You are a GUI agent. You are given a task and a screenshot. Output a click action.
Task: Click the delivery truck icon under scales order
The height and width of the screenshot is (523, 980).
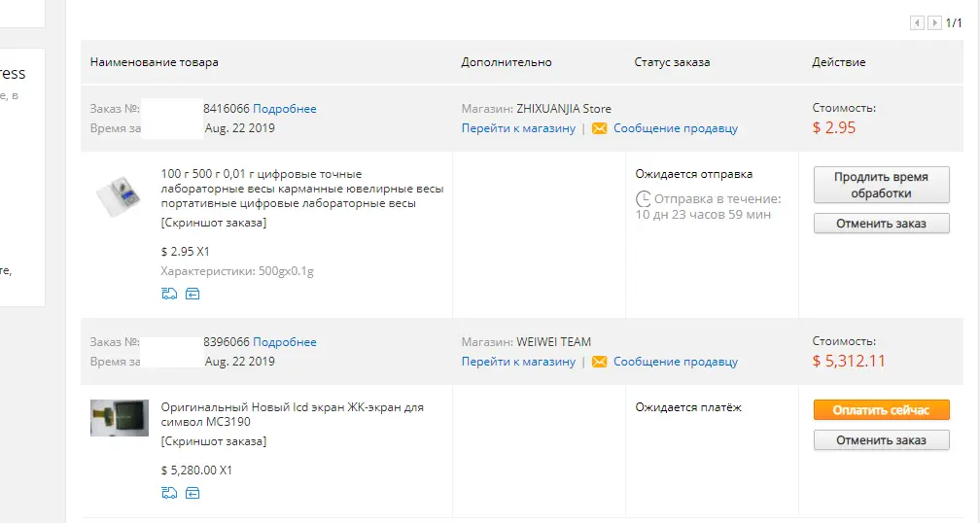[x=169, y=294]
